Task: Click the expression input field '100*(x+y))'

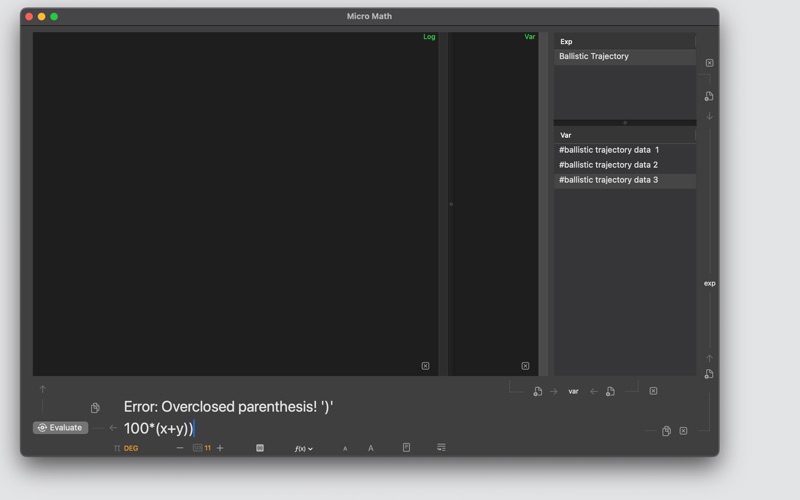Action: point(378,429)
